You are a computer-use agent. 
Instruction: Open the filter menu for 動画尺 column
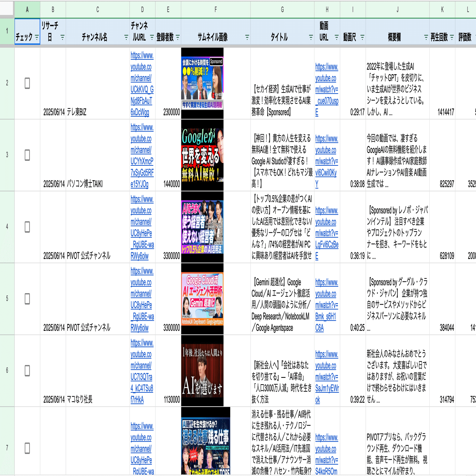[362, 37]
